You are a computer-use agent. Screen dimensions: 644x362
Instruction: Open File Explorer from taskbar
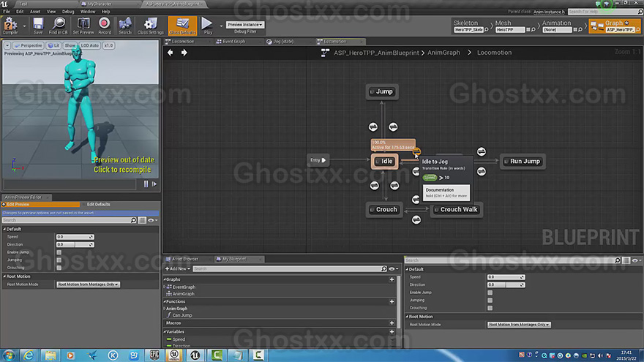[x=50, y=355]
